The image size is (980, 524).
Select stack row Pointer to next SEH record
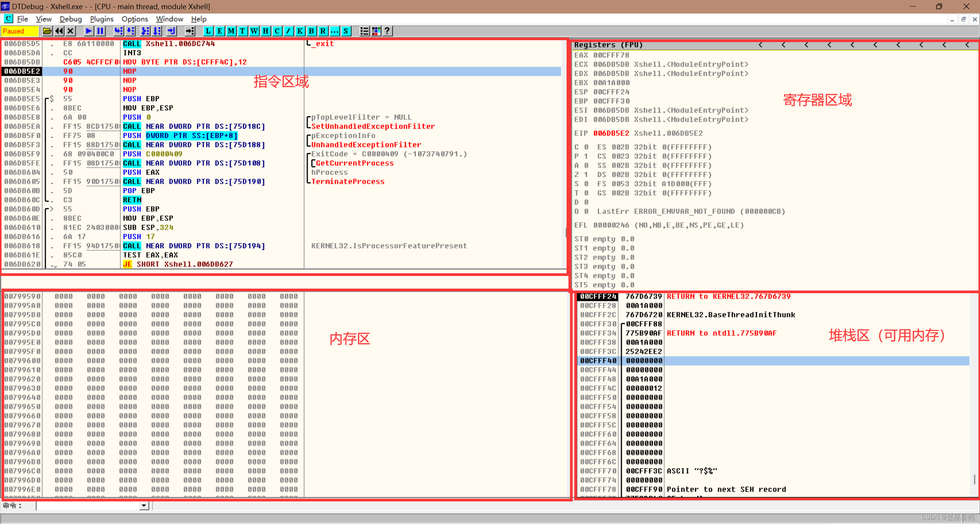[x=773, y=489]
